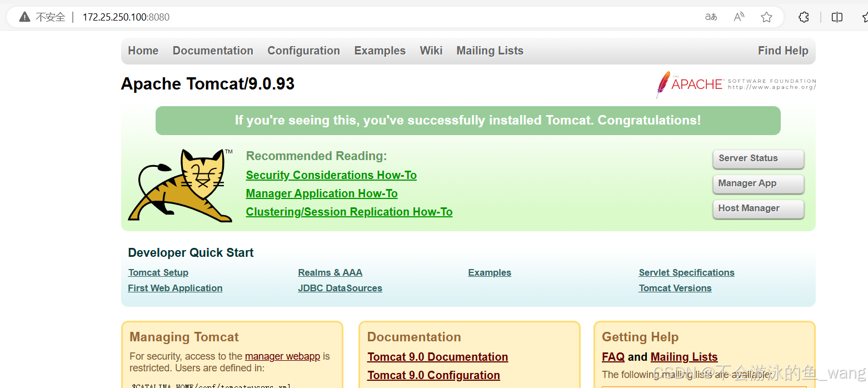The height and width of the screenshot is (388, 868).
Task: Click the Host Manager button
Action: pos(758,208)
